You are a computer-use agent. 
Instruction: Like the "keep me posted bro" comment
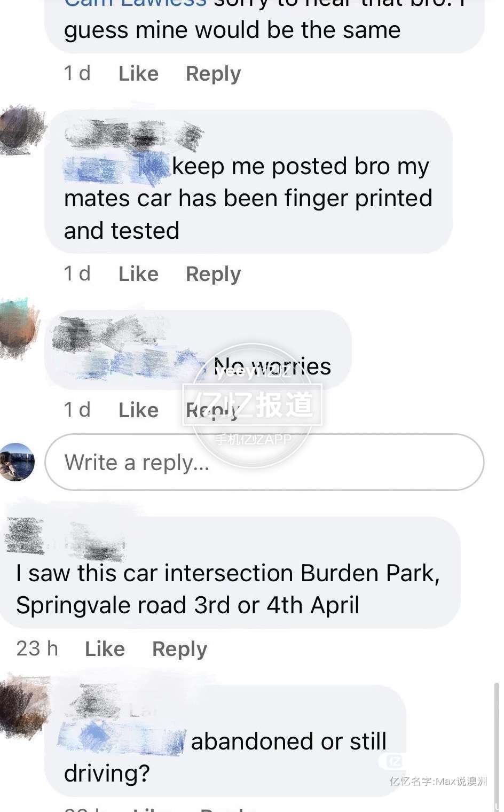point(138,274)
